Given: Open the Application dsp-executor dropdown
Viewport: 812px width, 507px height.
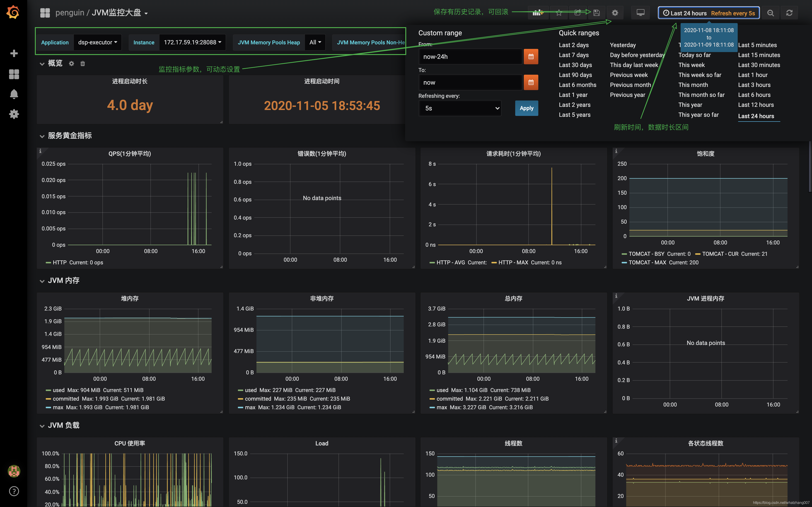Looking at the screenshot, I should 97,42.
